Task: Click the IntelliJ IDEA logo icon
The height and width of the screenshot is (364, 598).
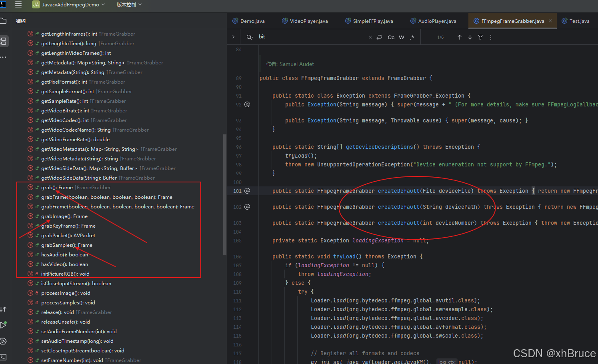Action: click(x=3, y=4)
